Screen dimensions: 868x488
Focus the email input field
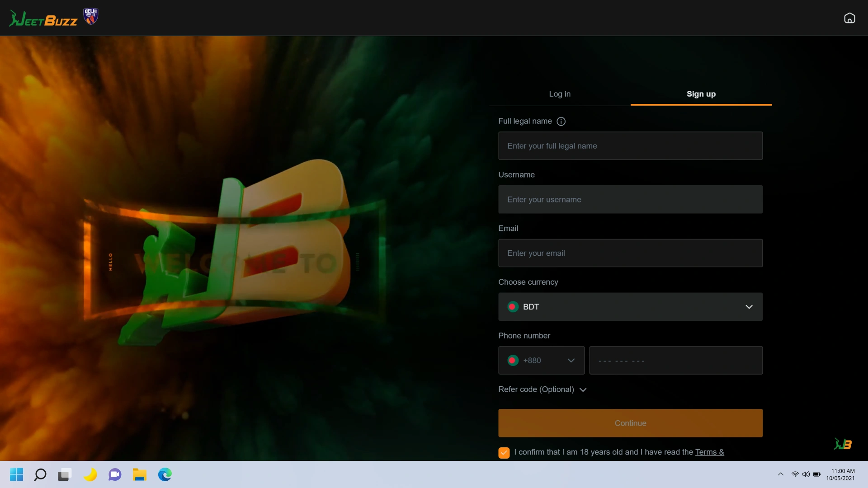(630, 253)
